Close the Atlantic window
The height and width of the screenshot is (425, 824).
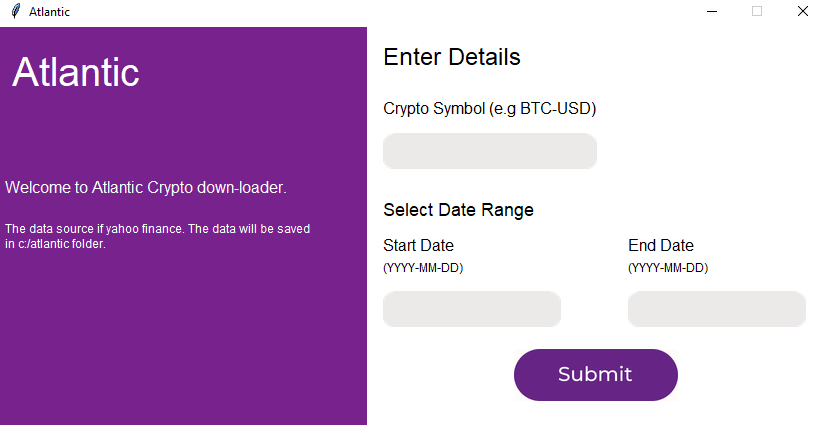coord(802,11)
